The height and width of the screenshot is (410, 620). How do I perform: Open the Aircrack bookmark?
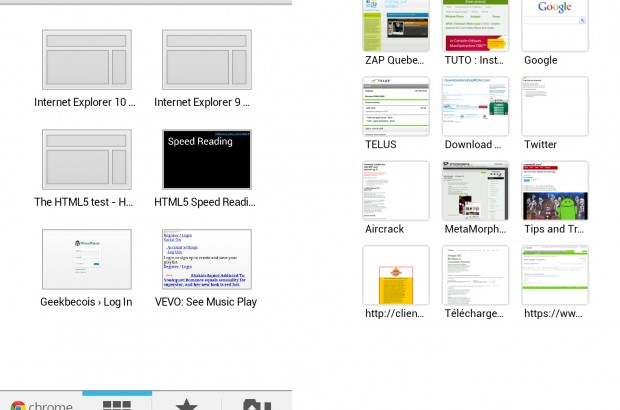pyautogui.click(x=396, y=191)
